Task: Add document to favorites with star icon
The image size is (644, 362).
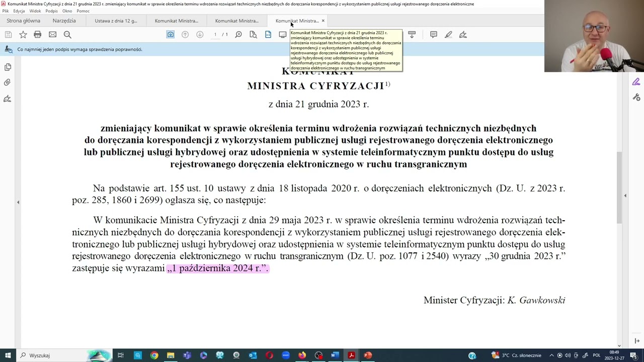Action: [x=23, y=35]
